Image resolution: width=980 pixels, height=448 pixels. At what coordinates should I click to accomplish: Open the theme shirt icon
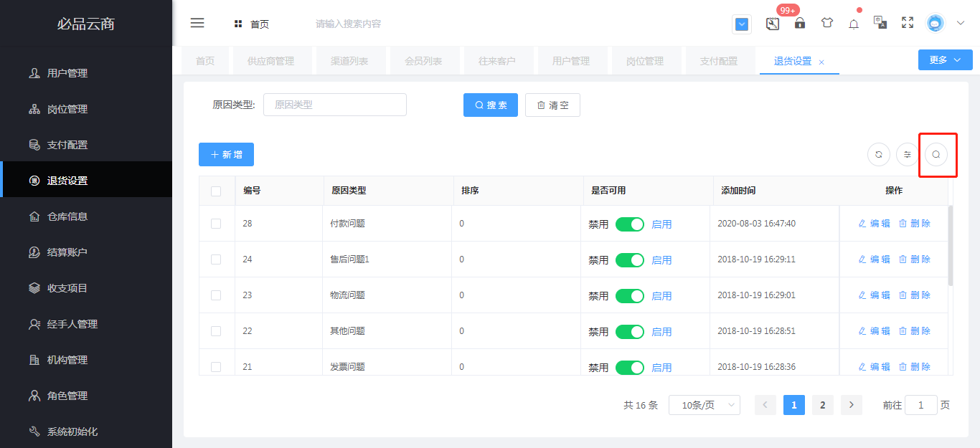827,23
